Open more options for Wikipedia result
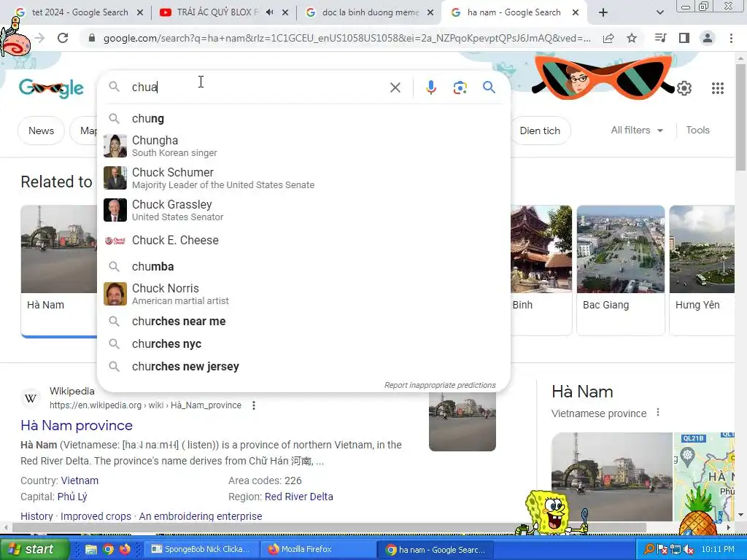This screenshot has height=560, width=747. tap(254, 405)
